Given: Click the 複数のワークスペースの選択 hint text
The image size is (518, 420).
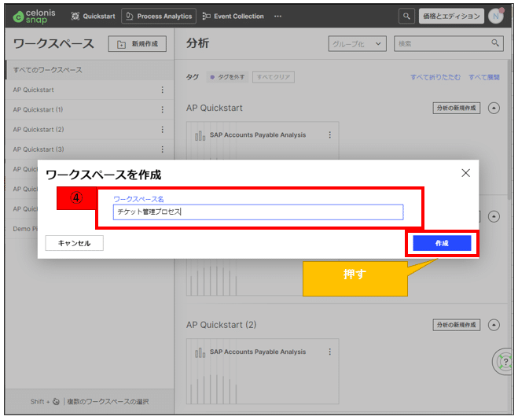Looking at the screenshot, I should click(x=108, y=401).
